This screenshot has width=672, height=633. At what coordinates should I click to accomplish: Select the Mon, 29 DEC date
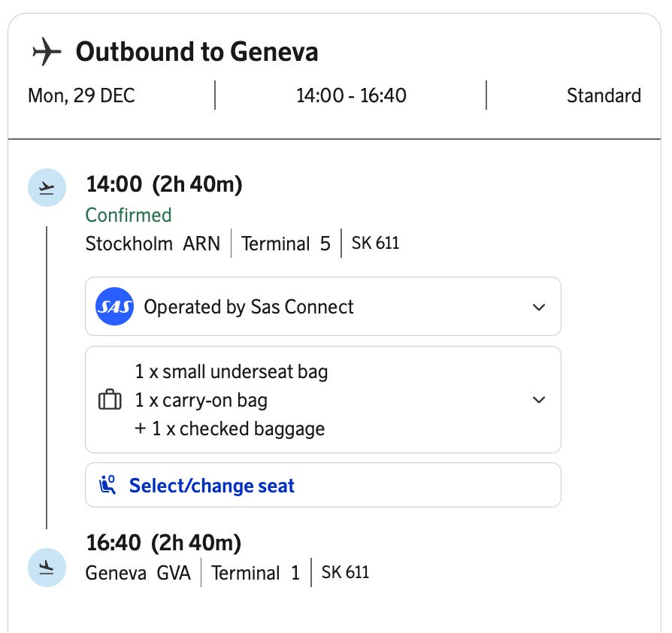pyautogui.click(x=82, y=95)
